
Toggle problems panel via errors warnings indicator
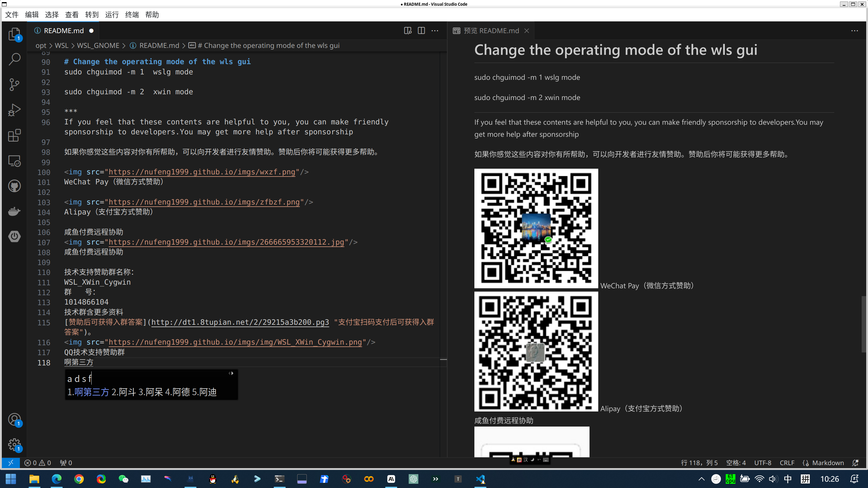(x=38, y=463)
